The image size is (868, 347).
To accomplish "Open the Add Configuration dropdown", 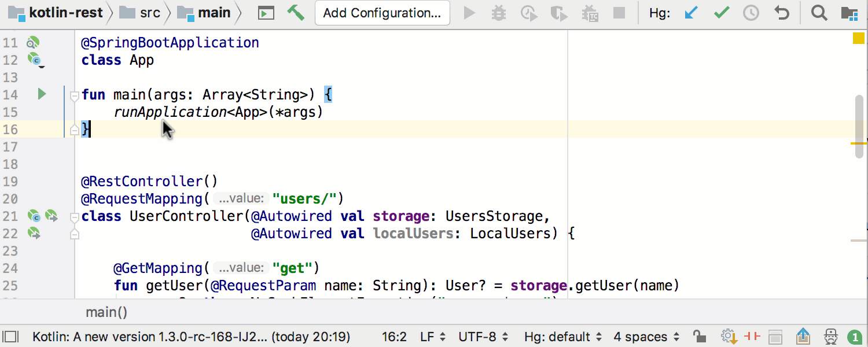I will (382, 12).
